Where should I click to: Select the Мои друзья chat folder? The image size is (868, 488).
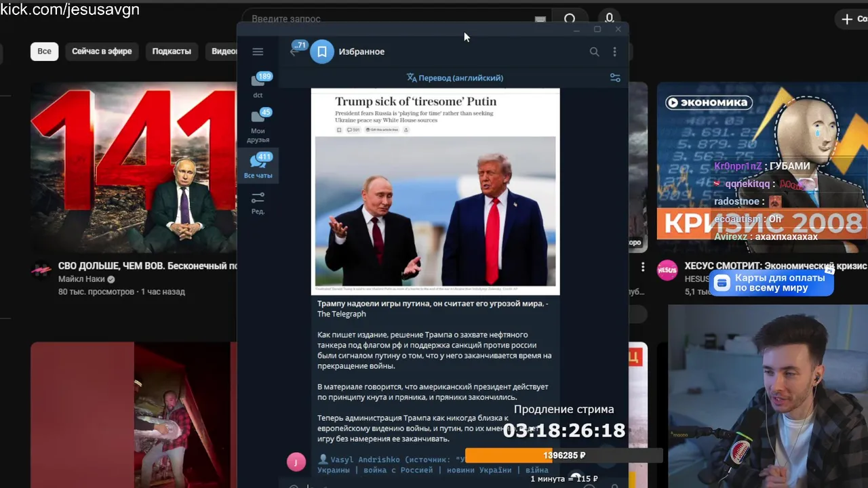258,125
